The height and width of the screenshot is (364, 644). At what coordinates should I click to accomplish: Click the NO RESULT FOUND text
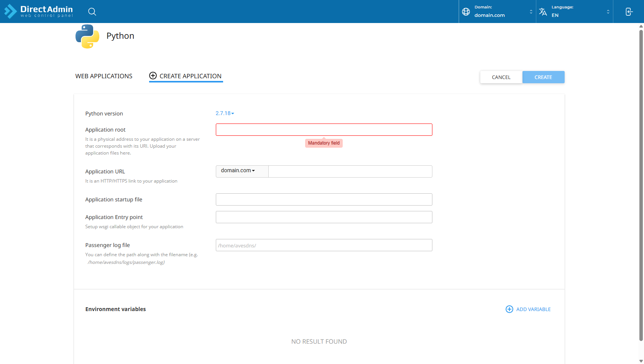tap(319, 341)
